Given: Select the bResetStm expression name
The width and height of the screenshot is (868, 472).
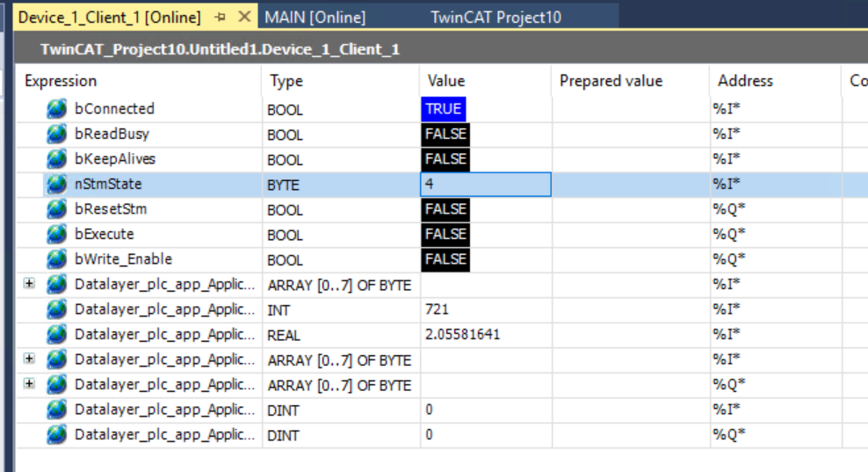Looking at the screenshot, I should (x=111, y=209).
